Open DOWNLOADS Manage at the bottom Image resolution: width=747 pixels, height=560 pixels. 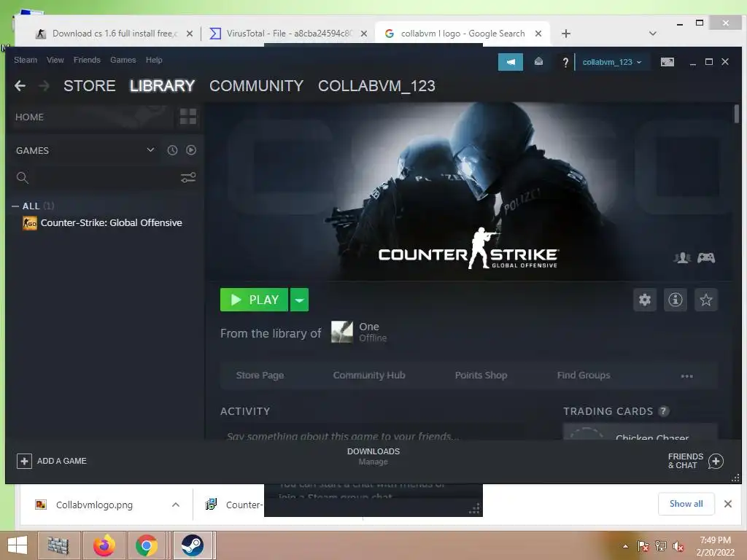click(x=373, y=456)
